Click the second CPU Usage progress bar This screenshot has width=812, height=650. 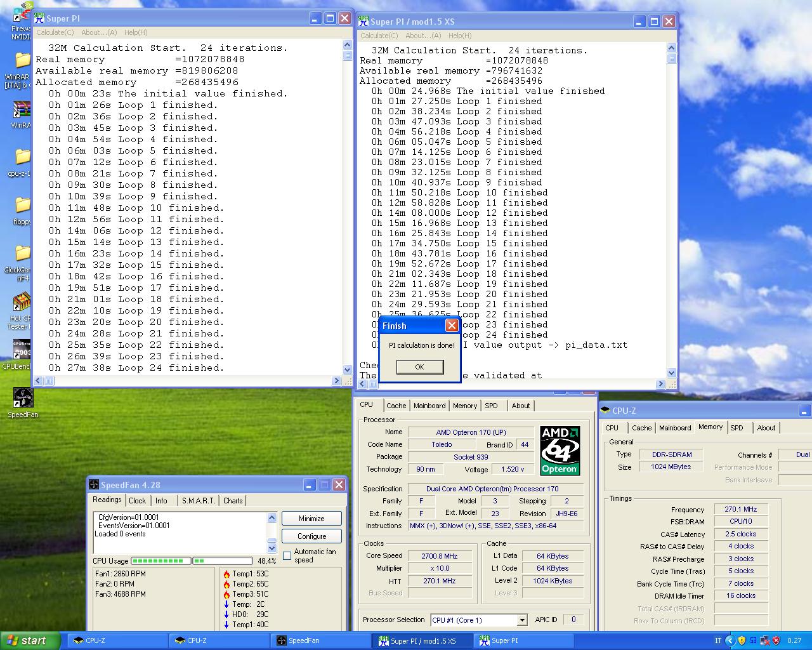click(x=223, y=561)
